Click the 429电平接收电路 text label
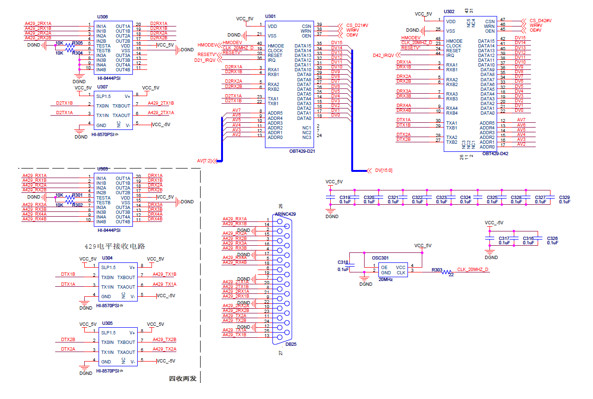The width and height of the screenshot is (593, 399). tap(115, 246)
